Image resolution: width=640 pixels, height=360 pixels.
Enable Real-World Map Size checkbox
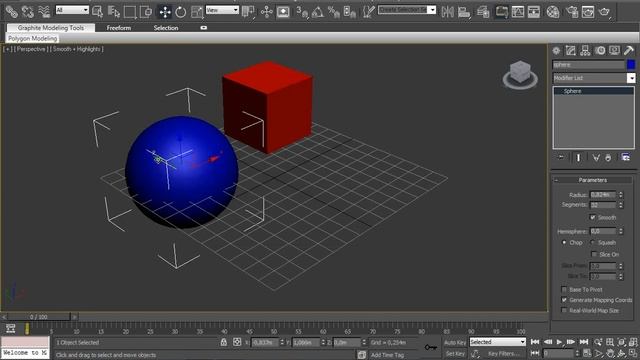(564, 310)
